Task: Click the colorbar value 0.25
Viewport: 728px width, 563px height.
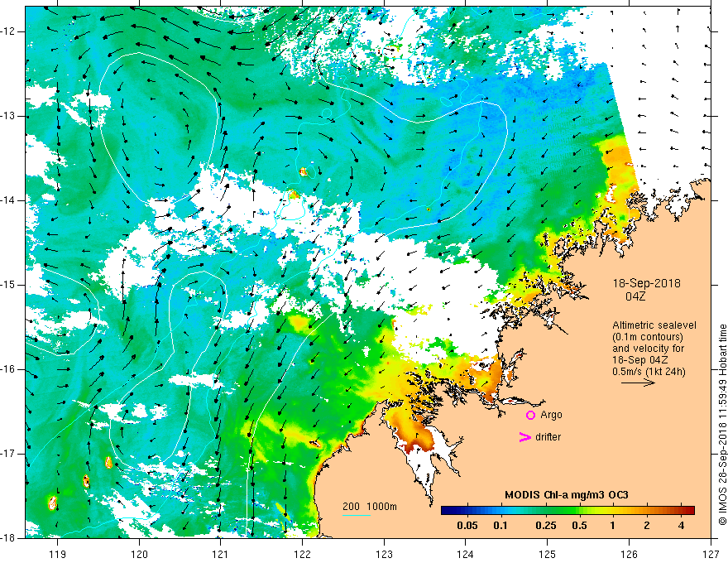Action: coord(545,526)
